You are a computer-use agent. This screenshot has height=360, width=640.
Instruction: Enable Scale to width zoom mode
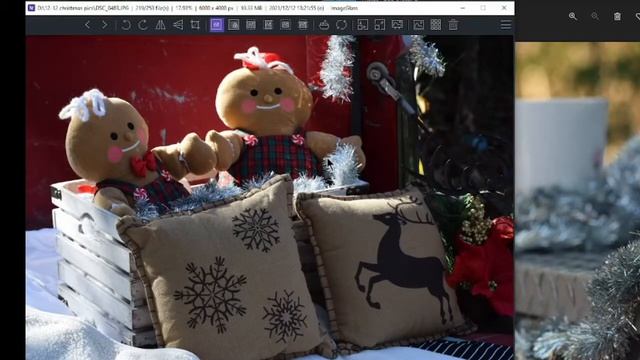(x=251, y=25)
